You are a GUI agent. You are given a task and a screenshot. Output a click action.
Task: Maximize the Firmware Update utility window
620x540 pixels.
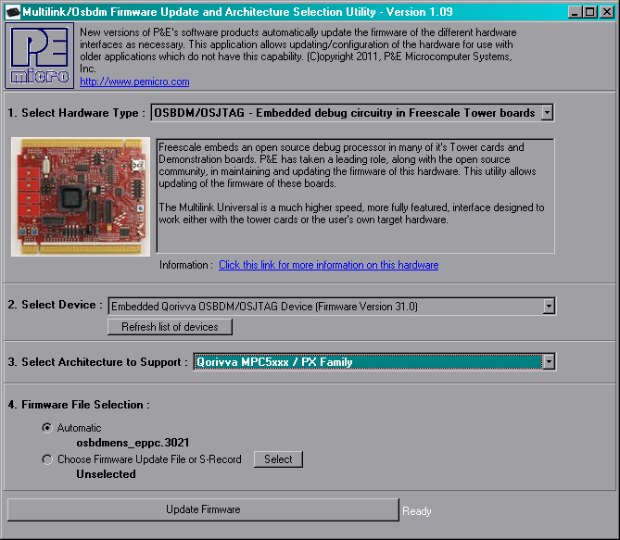tap(590, 12)
